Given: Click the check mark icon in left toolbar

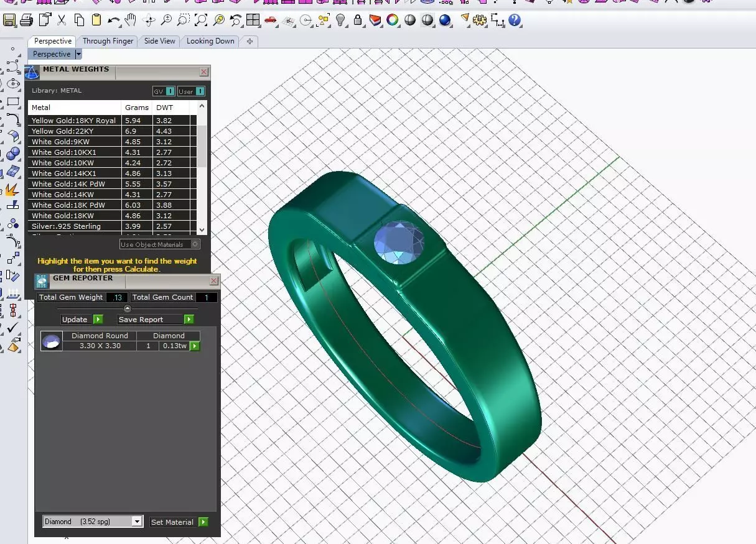Looking at the screenshot, I should point(12,328).
